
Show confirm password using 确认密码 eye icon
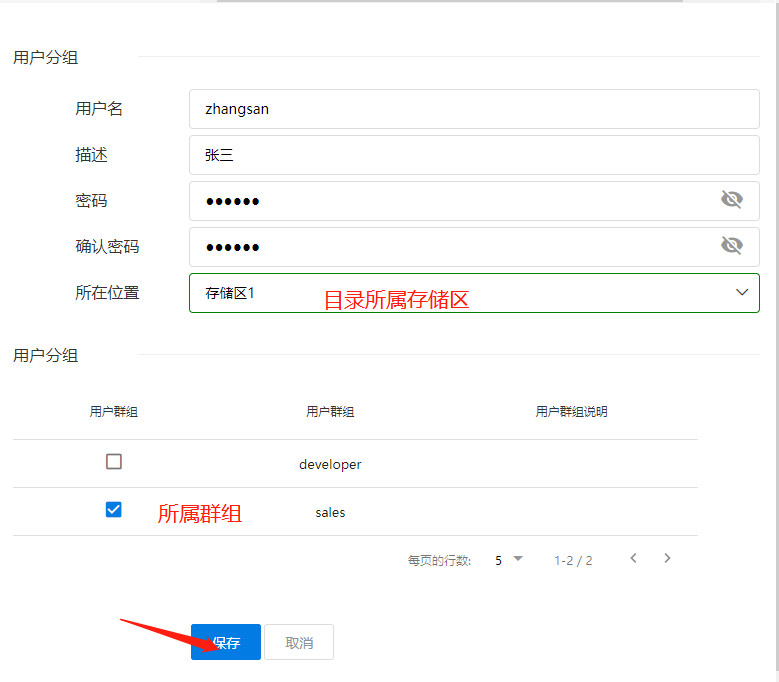point(731,246)
